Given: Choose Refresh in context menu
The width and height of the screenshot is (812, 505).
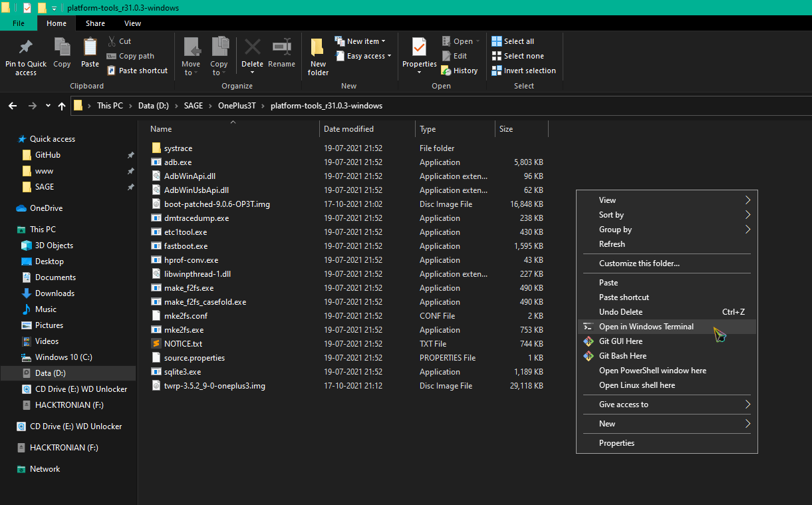Looking at the screenshot, I should [x=667, y=244].
